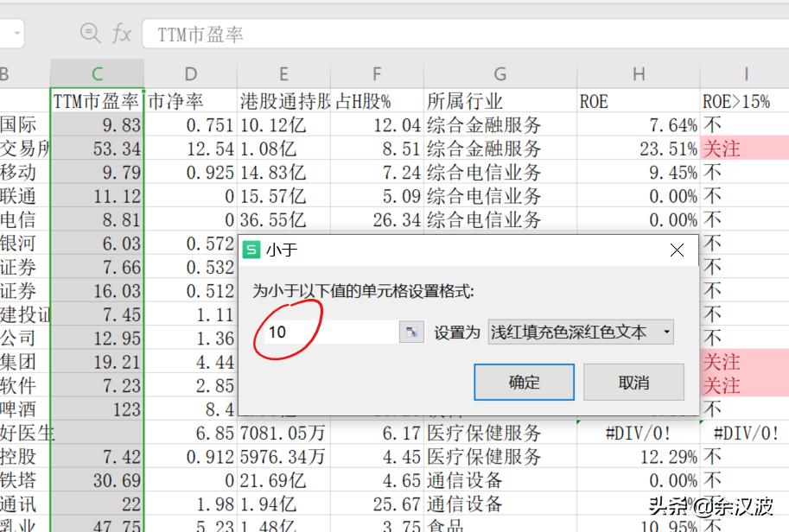Select column G header labeled 所属行业
This screenshot has height=532, width=789.
point(499,74)
